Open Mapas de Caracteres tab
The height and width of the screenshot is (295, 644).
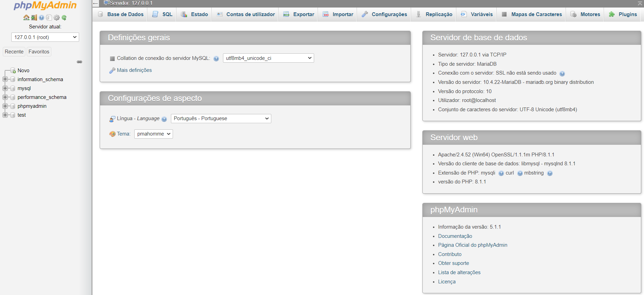pos(532,14)
